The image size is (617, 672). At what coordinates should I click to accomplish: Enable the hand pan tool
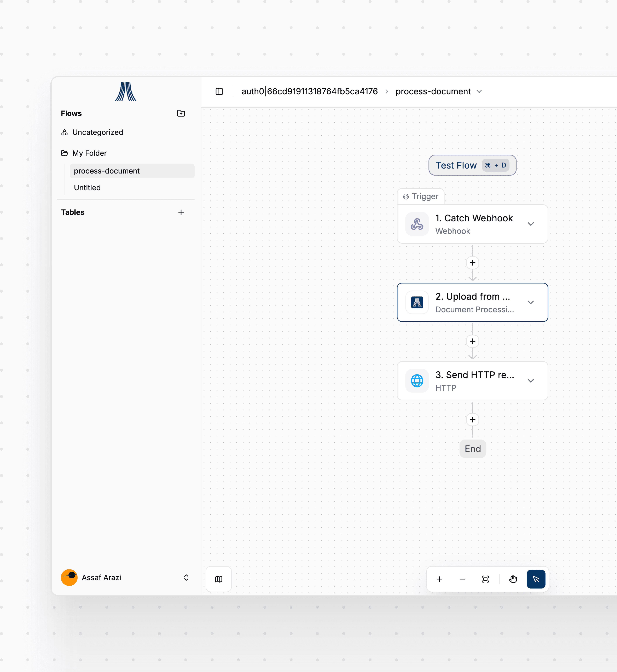(513, 579)
